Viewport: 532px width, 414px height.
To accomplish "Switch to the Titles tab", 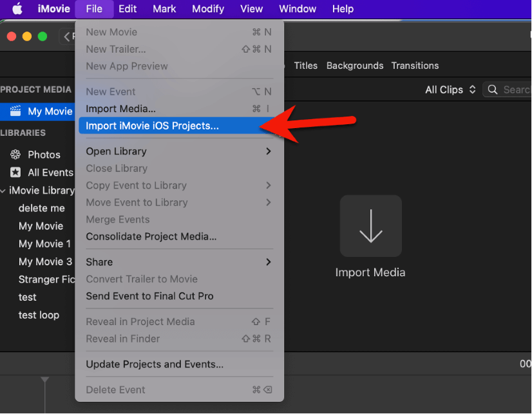I will click(305, 66).
